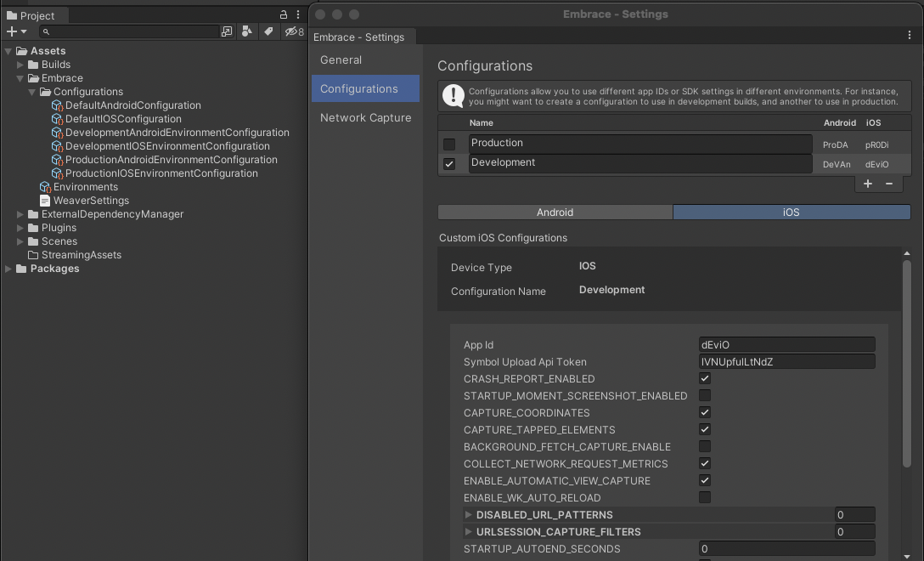This screenshot has width=924, height=561.
Task: Click the Production name field
Action: (640, 144)
